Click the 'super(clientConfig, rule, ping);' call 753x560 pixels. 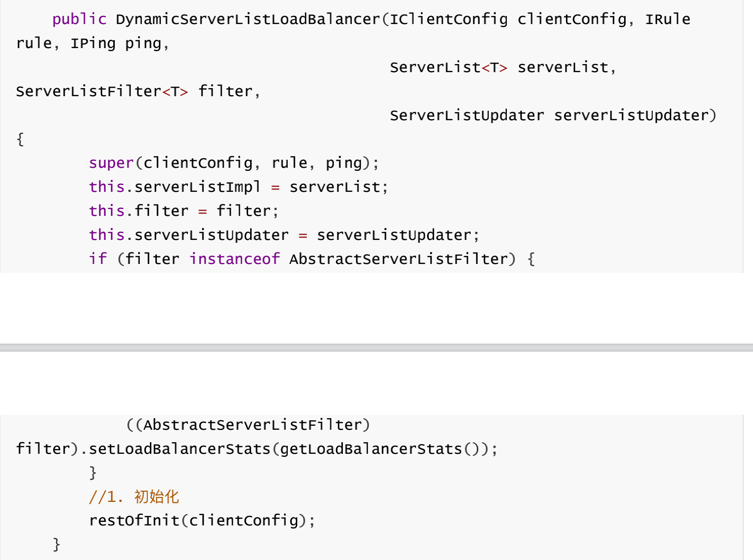point(234,163)
